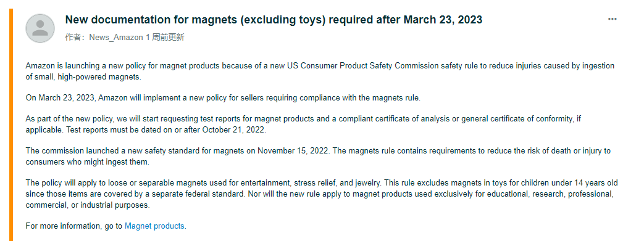Click the 'For more information, go to' text
The width and height of the screenshot is (644, 241).
tap(74, 226)
